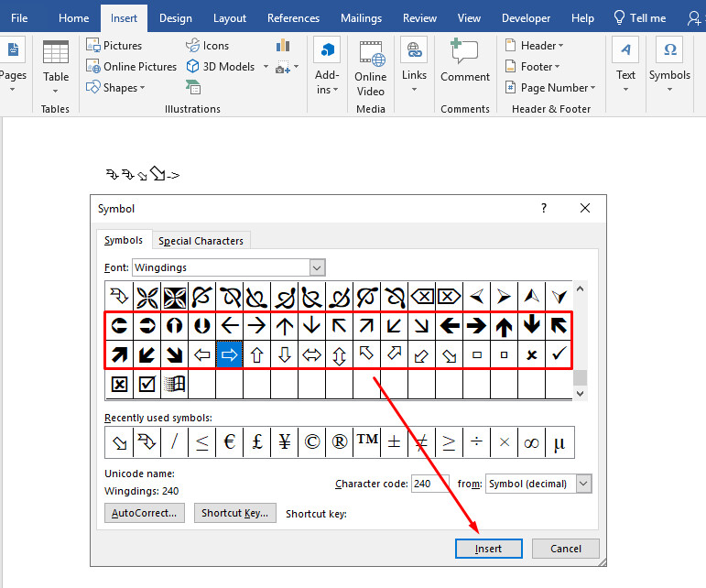Select the hollow left arrow symbol

point(202,354)
